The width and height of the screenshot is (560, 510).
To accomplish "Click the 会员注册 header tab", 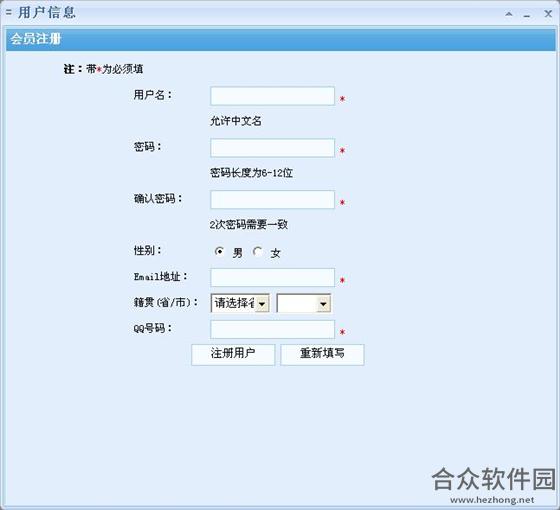I will (x=35, y=39).
